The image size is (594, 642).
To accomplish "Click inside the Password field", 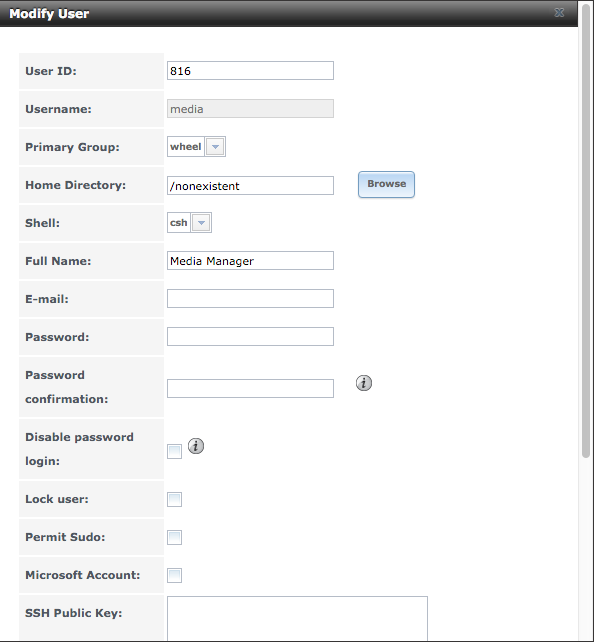I will coord(250,337).
